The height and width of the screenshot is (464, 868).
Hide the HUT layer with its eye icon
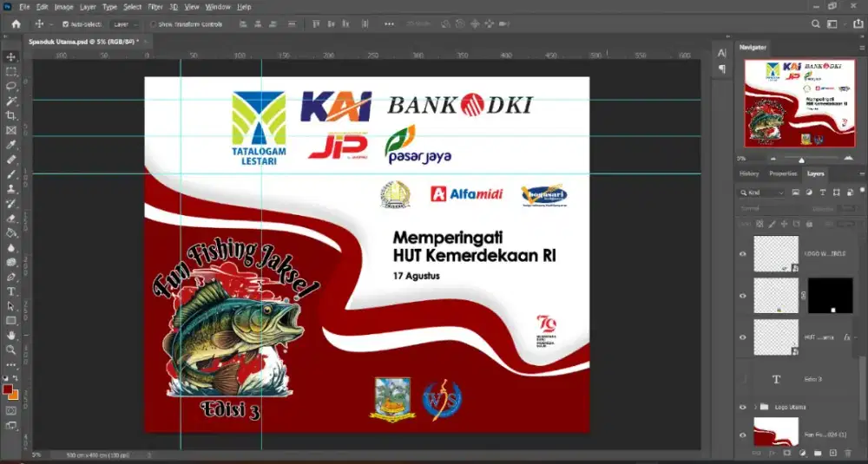pos(743,337)
